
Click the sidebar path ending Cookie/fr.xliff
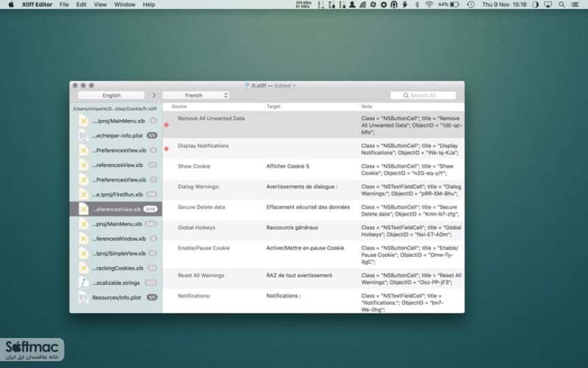(115, 109)
